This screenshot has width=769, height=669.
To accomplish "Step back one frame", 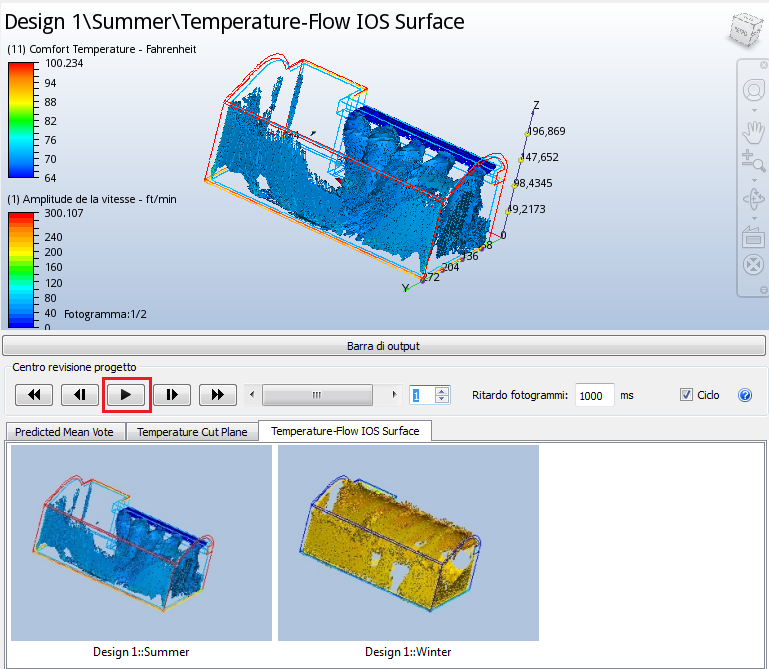I will coord(80,395).
